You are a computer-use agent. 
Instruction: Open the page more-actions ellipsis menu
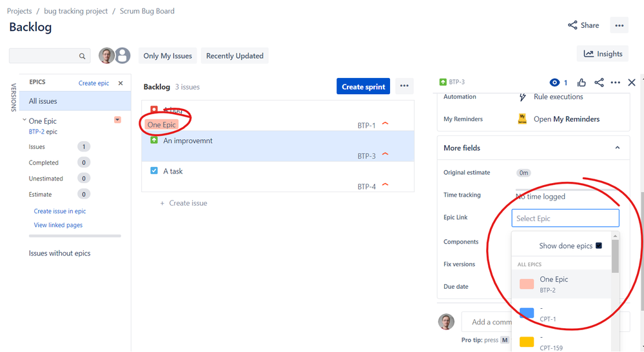pyautogui.click(x=620, y=26)
